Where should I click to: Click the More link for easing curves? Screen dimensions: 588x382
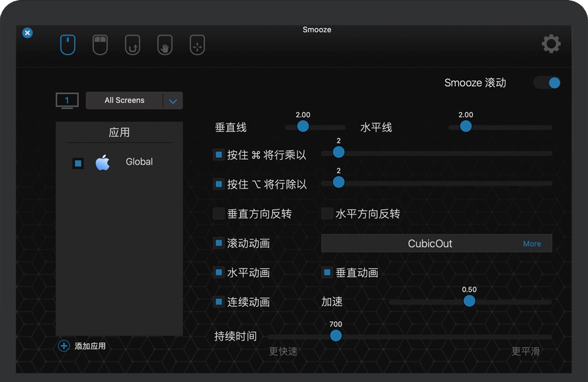click(x=532, y=244)
